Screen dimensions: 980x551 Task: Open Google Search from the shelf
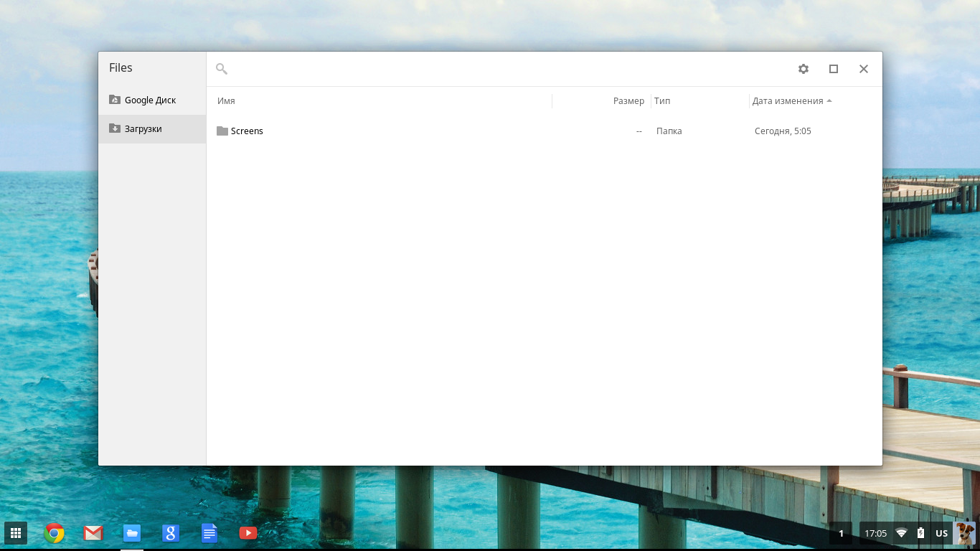pyautogui.click(x=171, y=533)
